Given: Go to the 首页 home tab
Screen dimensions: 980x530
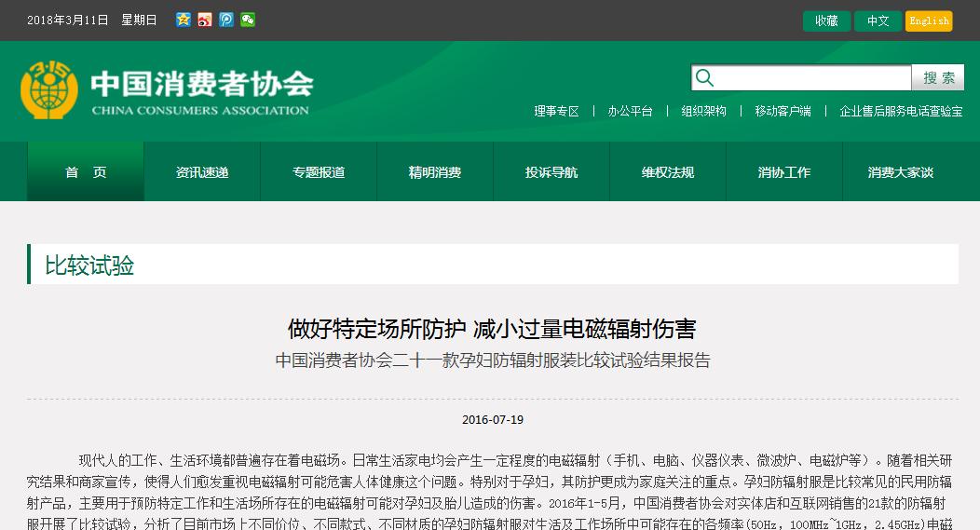Looking at the screenshot, I should click(86, 172).
